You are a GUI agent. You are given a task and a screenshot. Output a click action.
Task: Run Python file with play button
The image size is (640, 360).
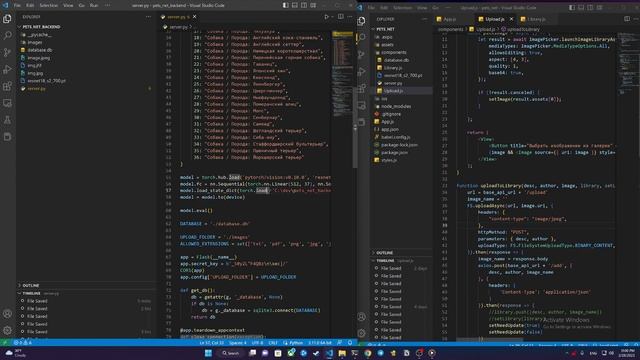(327, 17)
